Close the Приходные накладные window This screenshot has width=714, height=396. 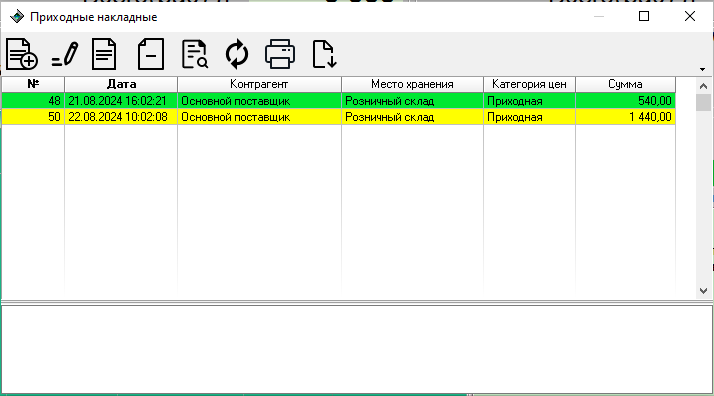click(x=690, y=16)
